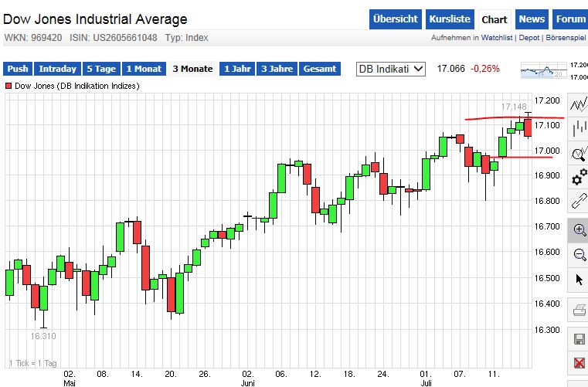
Task: Go to the News tab
Action: (532, 19)
